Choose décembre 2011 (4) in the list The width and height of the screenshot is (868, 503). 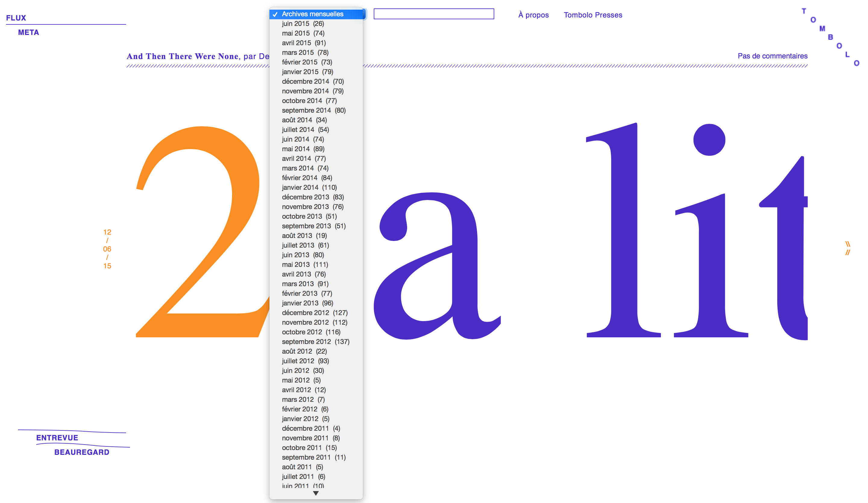tap(311, 429)
